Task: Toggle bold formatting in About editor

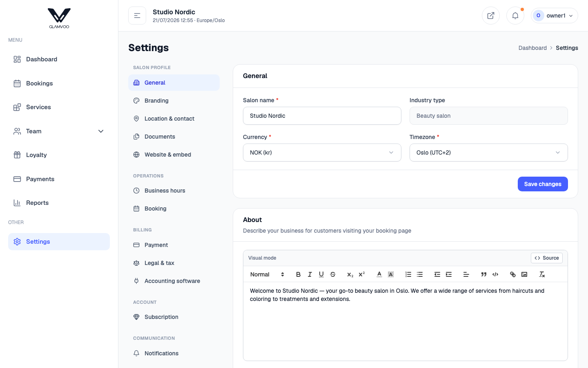Action: 298,274
